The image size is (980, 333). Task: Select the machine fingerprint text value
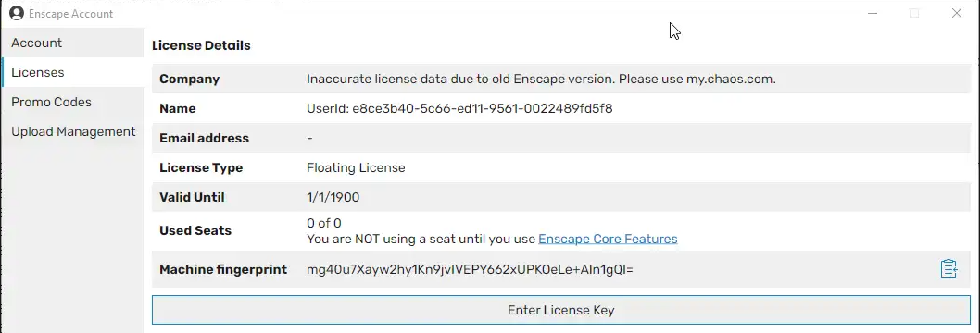point(470,269)
